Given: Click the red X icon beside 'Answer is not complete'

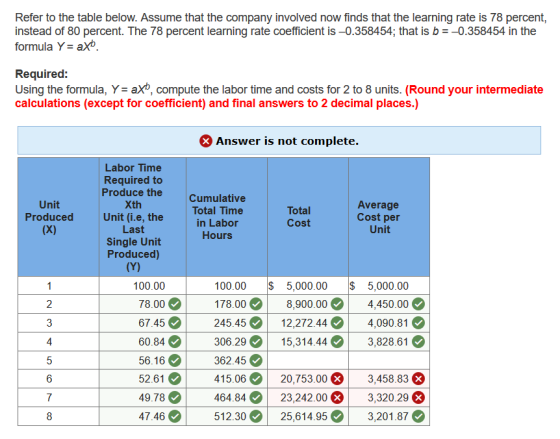Looking at the screenshot, I should pos(206,141).
